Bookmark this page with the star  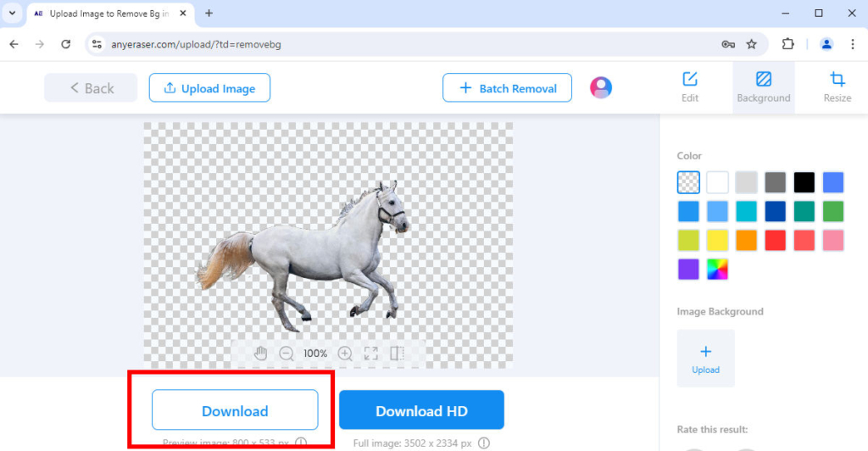tap(751, 44)
